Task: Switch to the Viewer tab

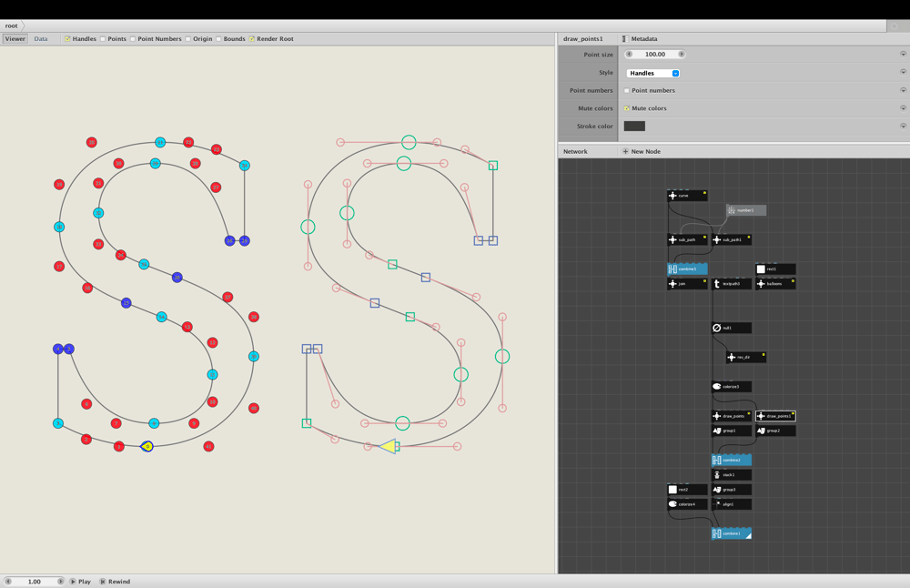Action: tap(15, 39)
